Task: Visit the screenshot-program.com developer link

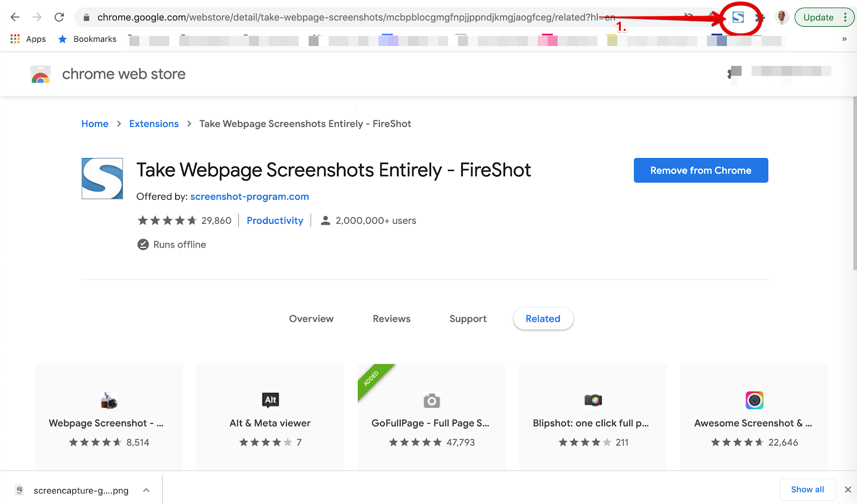Action: click(250, 197)
